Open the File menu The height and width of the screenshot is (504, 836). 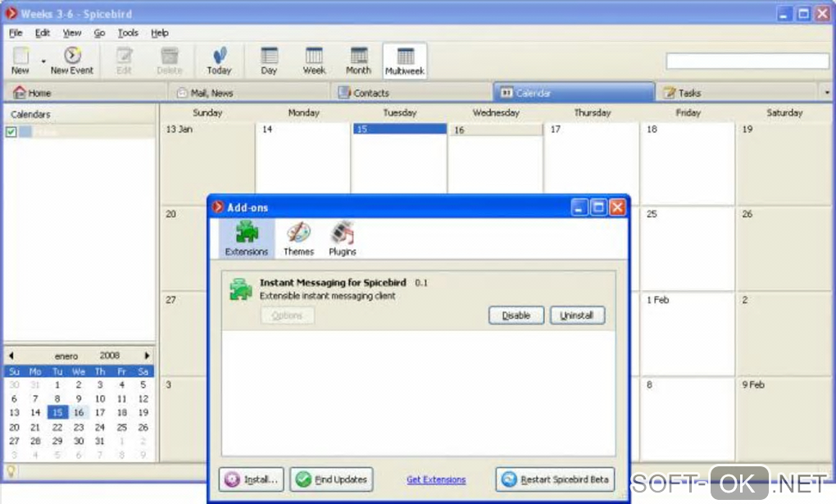pyautogui.click(x=16, y=33)
